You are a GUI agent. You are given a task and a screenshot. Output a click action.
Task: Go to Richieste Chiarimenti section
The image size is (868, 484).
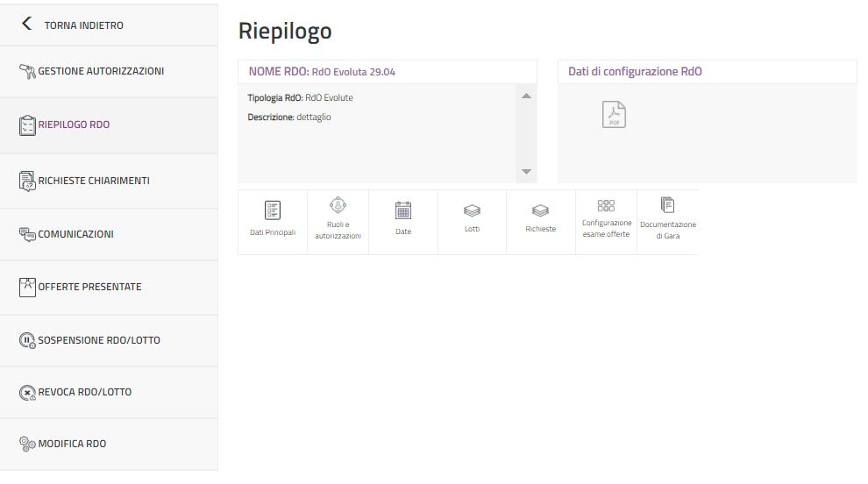point(93,181)
